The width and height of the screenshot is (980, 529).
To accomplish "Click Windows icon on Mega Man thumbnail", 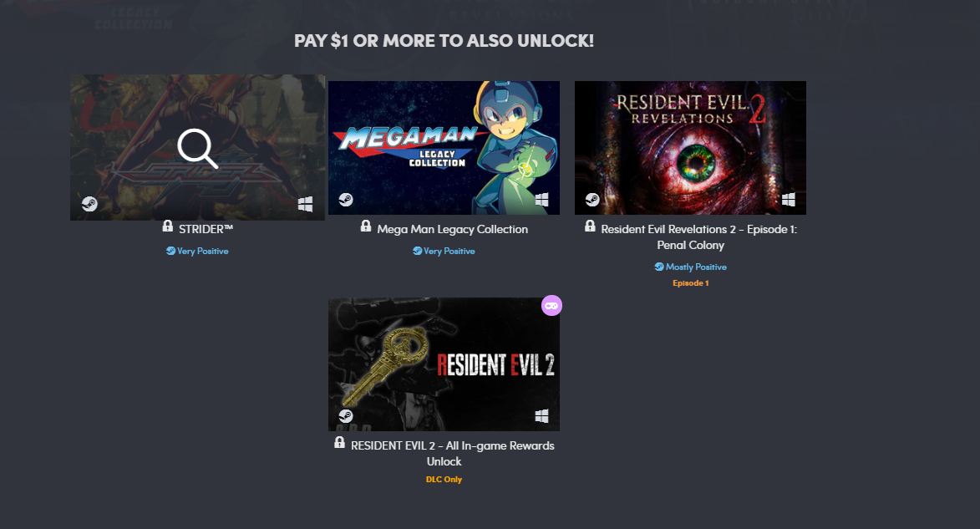I will pos(542,200).
